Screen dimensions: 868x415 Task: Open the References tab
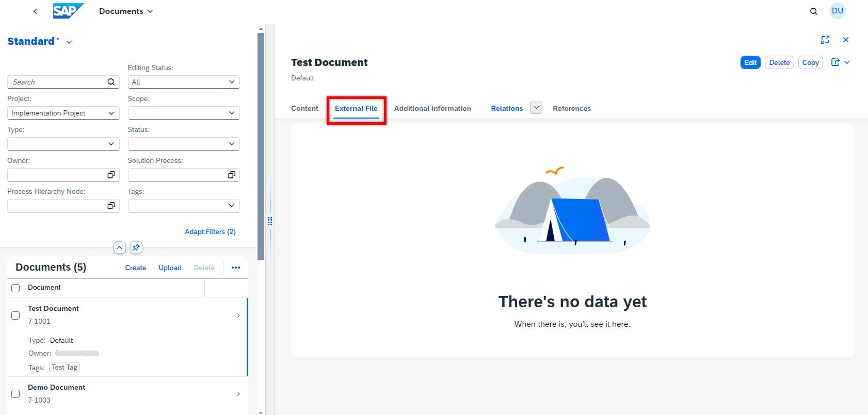571,108
